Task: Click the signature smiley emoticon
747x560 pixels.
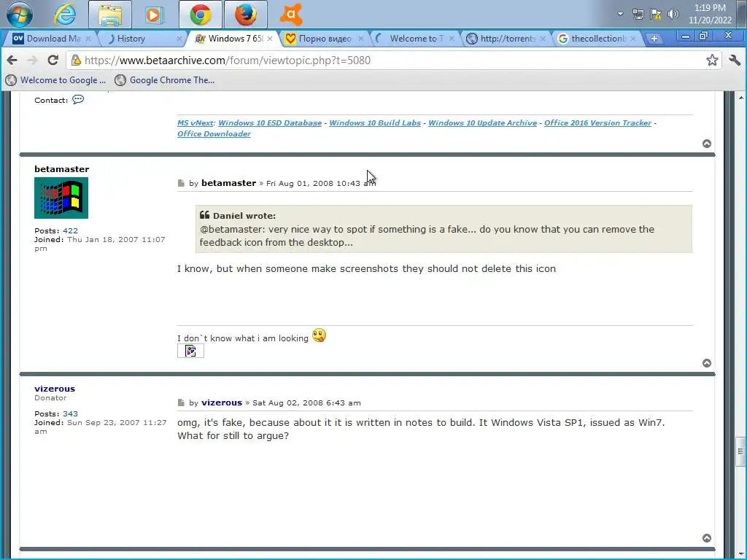Action: (x=319, y=335)
